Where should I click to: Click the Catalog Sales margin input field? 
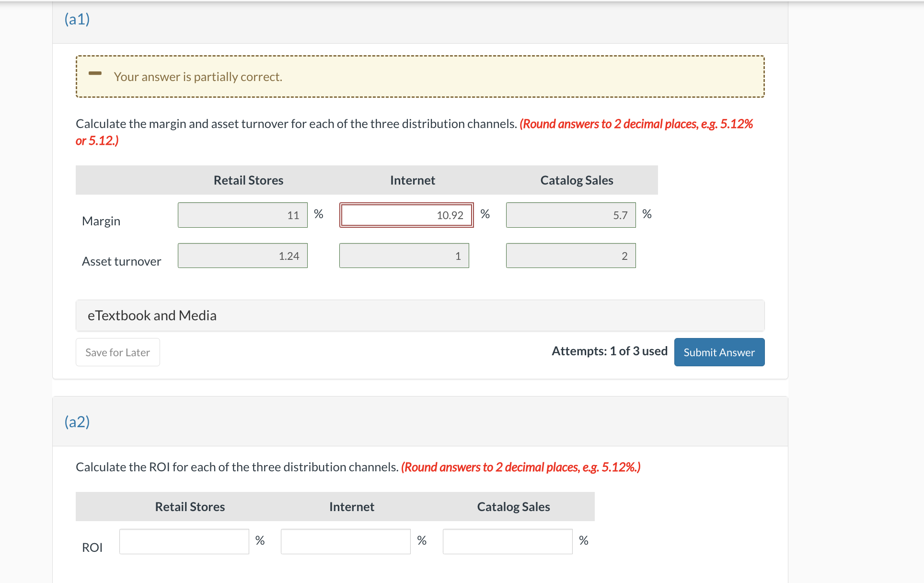point(570,215)
